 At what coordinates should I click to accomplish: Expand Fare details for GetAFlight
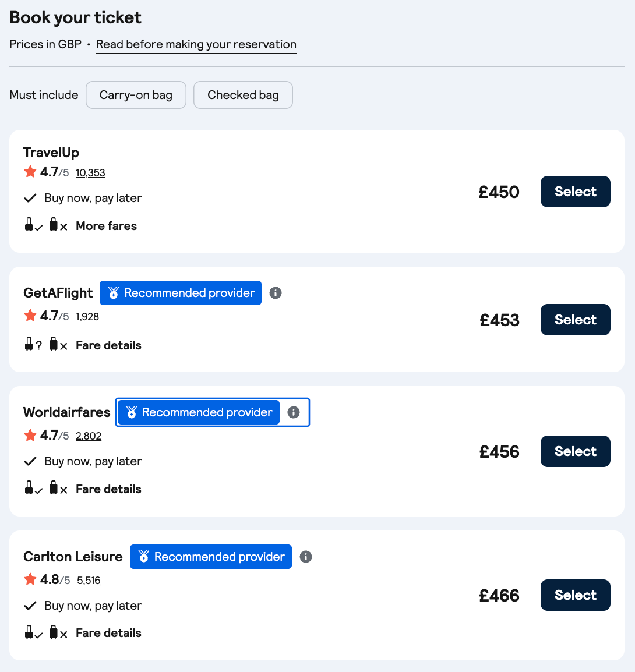(108, 345)
